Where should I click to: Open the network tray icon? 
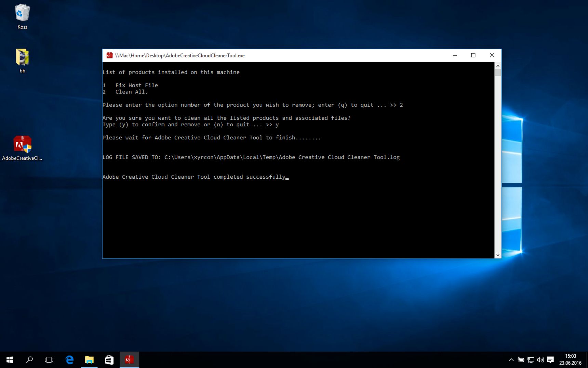[531, 360]
